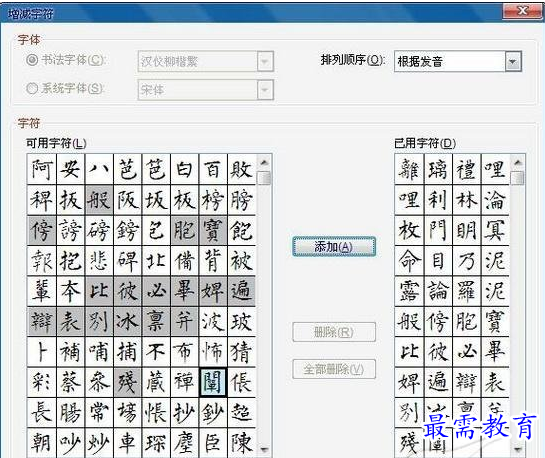This screenshot has height=458, width=545.
Task: Click the 可用字符 list scrollbar thumb
Action: tap(265, 177)
